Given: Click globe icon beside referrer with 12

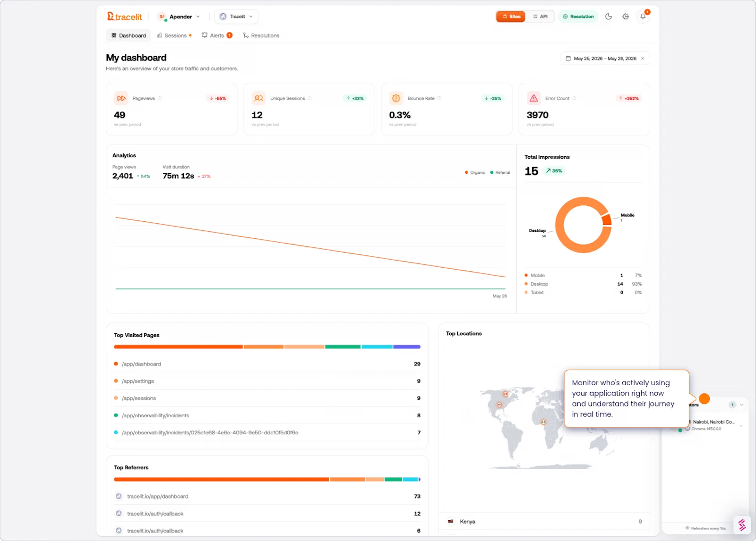Looking at the screenshot, I should point(119,514).
